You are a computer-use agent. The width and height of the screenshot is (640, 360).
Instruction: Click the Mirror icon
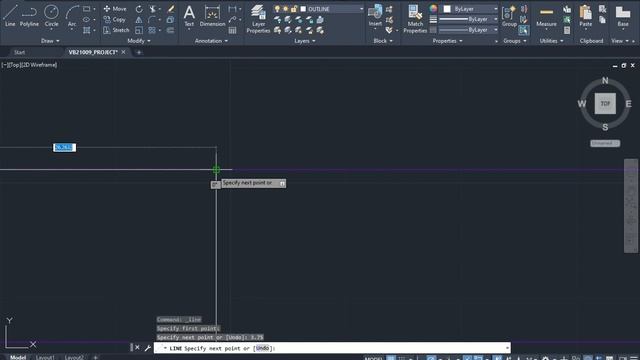139,20
